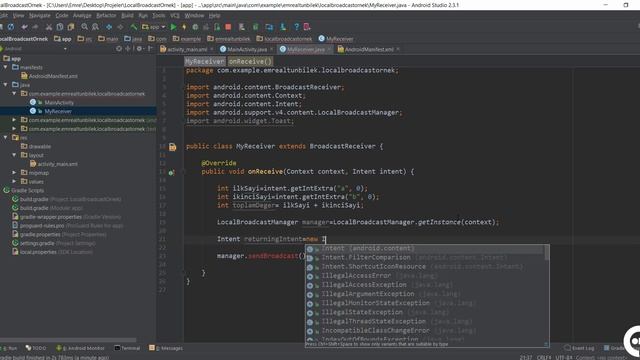The height and width of the screenshot is (360, 640).
Task: Click the Undo arrow icon
Action: [x=24, y=27]
